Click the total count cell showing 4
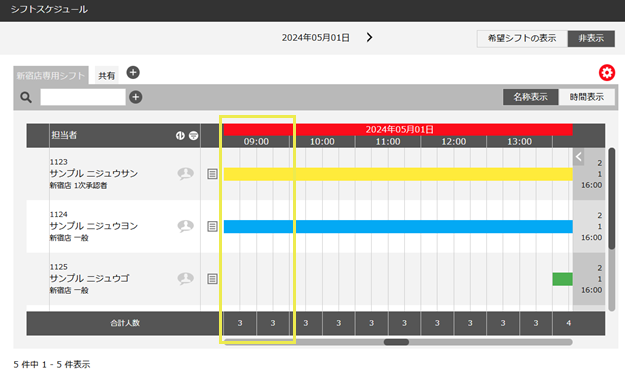625x382 pixels. click(x=569, y=323)
